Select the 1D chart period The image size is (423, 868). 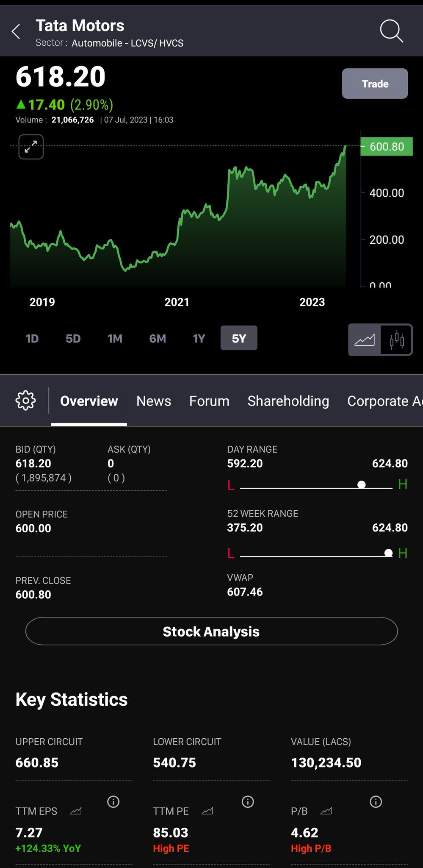[x=32, y=338]
